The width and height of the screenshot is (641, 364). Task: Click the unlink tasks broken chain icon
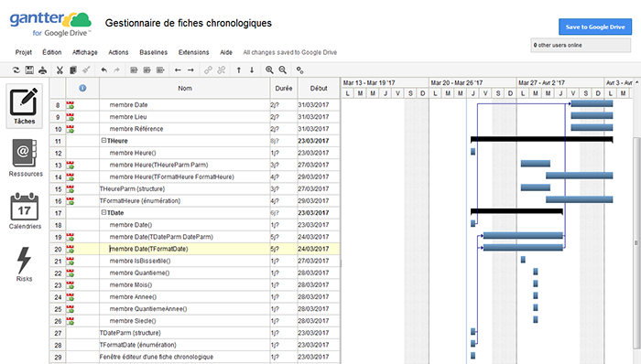click(222, 70)
